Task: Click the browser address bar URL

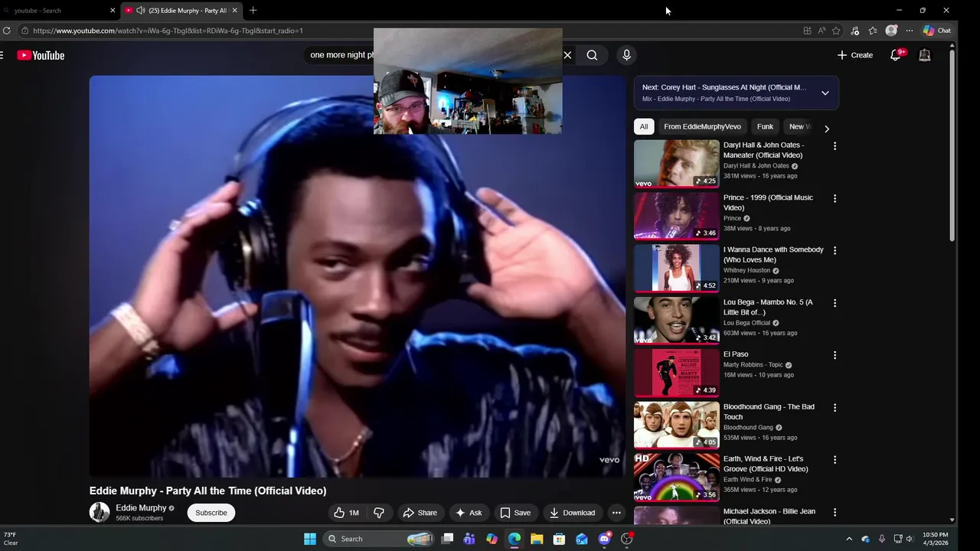Action: click(168, 31)
